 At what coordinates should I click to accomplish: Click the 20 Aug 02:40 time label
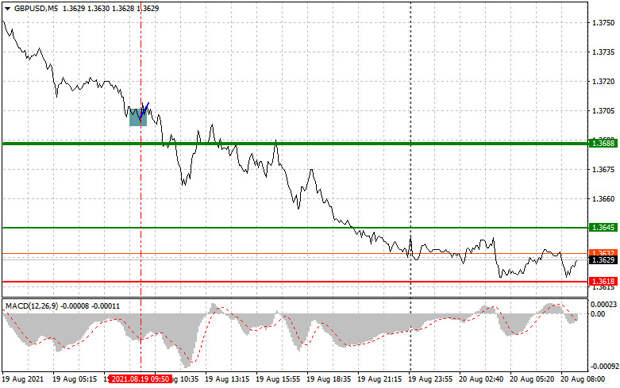pyautogui.click(x=481, y=379)
